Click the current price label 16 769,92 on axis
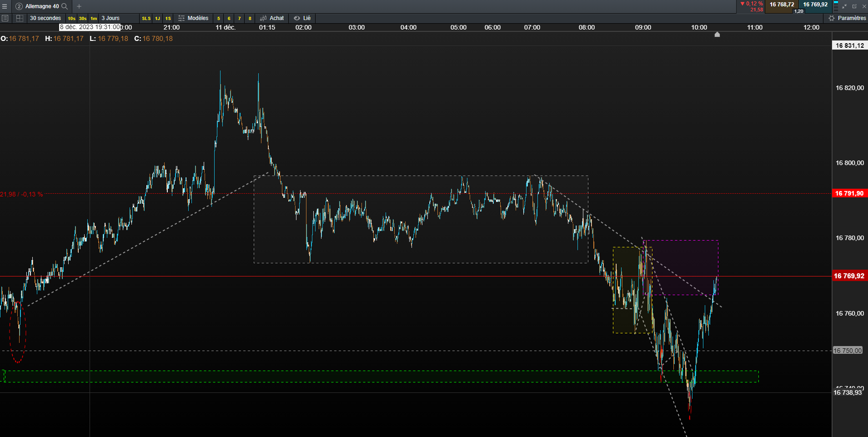868x437 pixels. pos(849,276)
